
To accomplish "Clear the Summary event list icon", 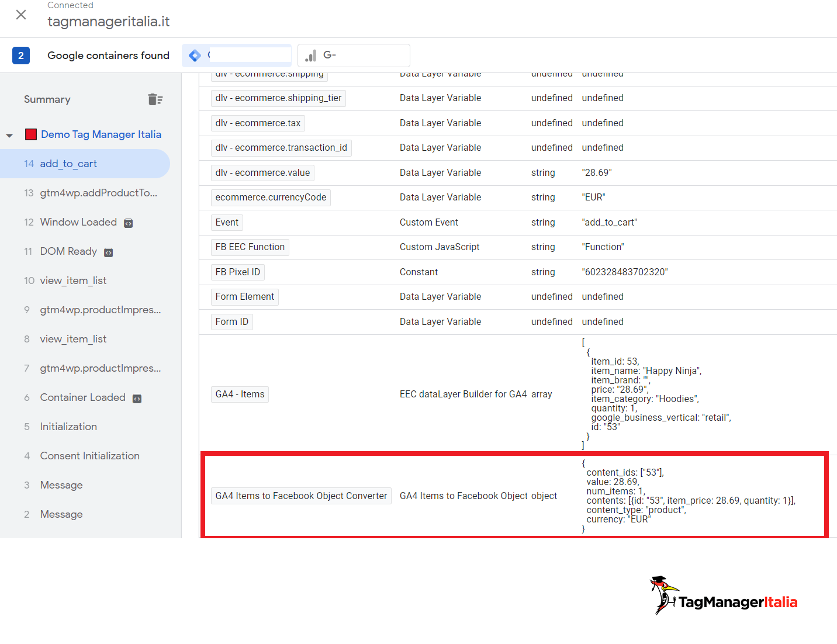I will [x=155, y=99].
